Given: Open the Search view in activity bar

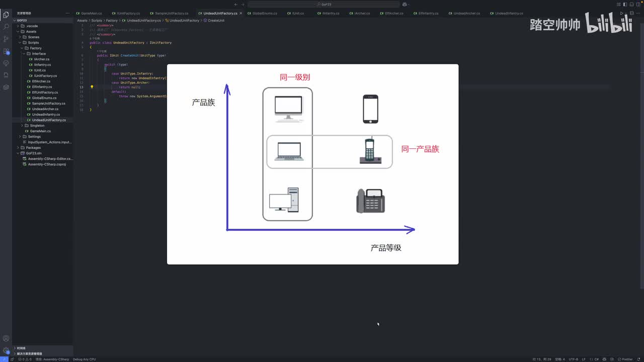Looking at the screenshot, I should pyautogui.click(x=6, y=27).
